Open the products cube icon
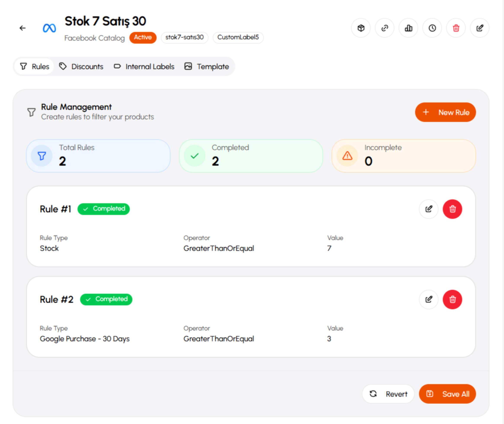This screenshot has width=504, height=424. click(361, 28)
